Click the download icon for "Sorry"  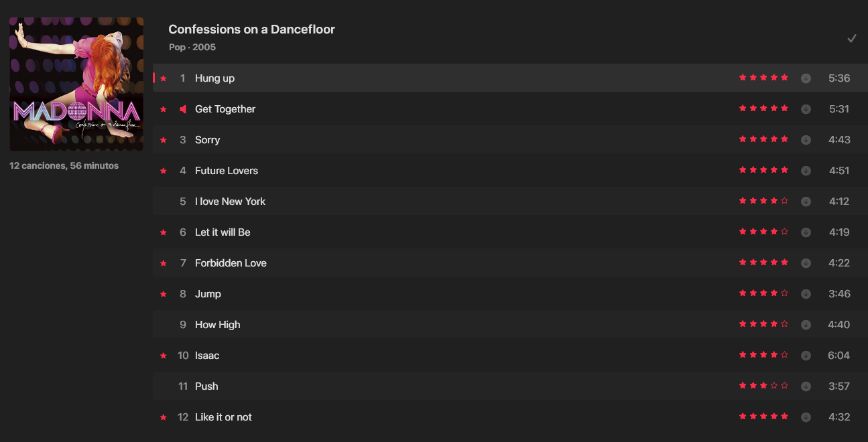coord(806,140)
